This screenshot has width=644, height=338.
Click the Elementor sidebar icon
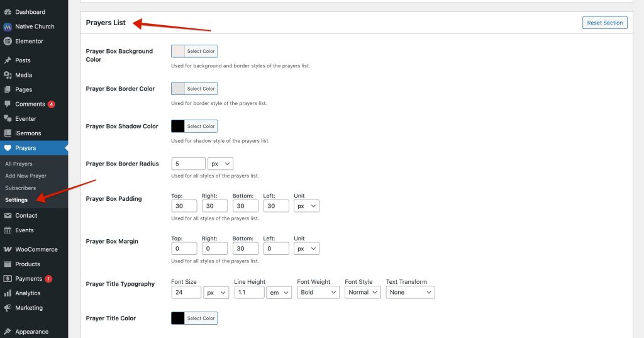tap(8, 41)
